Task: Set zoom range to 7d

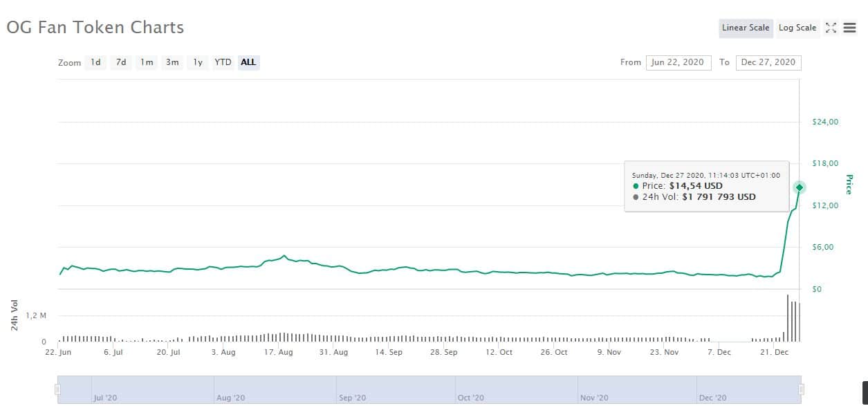Action: point(121,62)
